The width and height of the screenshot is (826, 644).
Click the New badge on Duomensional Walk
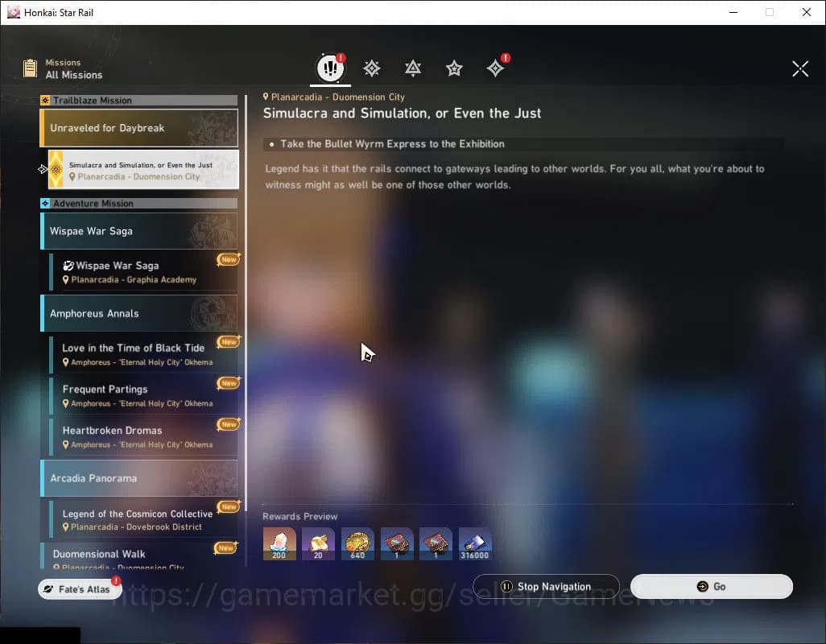point(226,547)
